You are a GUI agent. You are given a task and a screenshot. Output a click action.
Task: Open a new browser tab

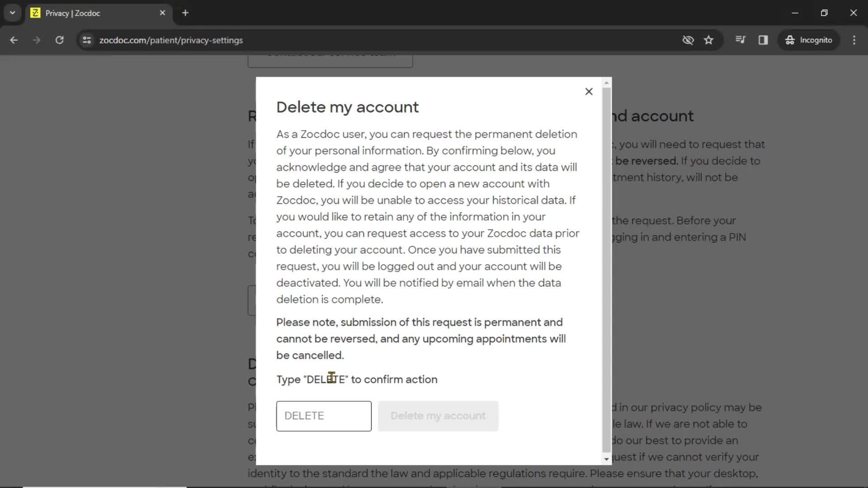click(x=185, y=13)
